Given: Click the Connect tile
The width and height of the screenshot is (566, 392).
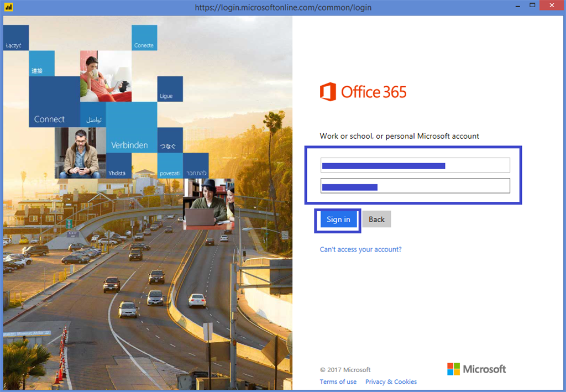Looking at the screenshot, I should pyautogui.click(x=55, y=102).
